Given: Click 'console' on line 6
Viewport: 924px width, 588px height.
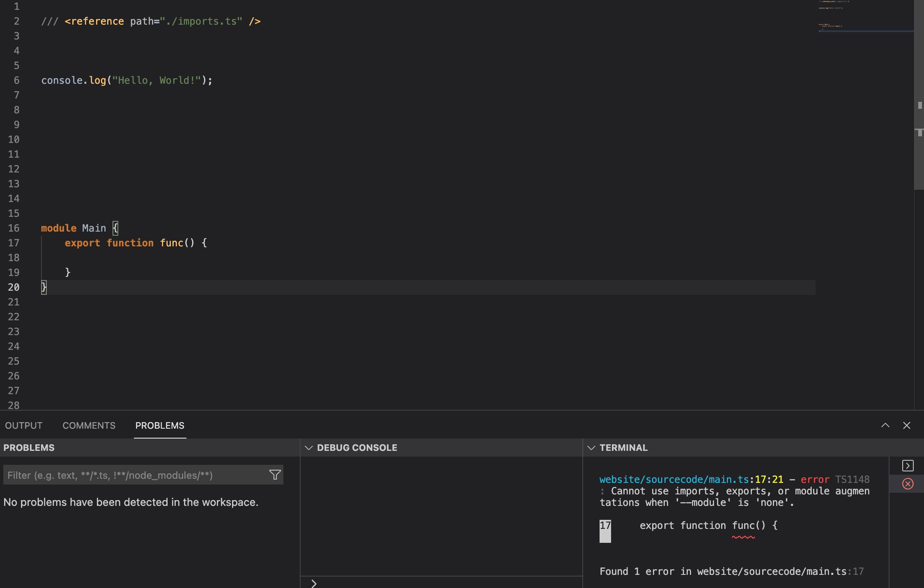Looking at the screenshot, I should [x=62, y=80].
